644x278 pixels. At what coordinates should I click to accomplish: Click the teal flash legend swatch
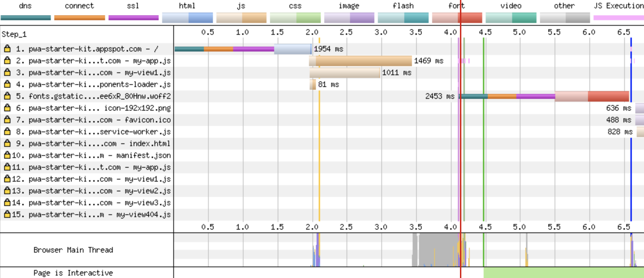(x=403, y=18)
